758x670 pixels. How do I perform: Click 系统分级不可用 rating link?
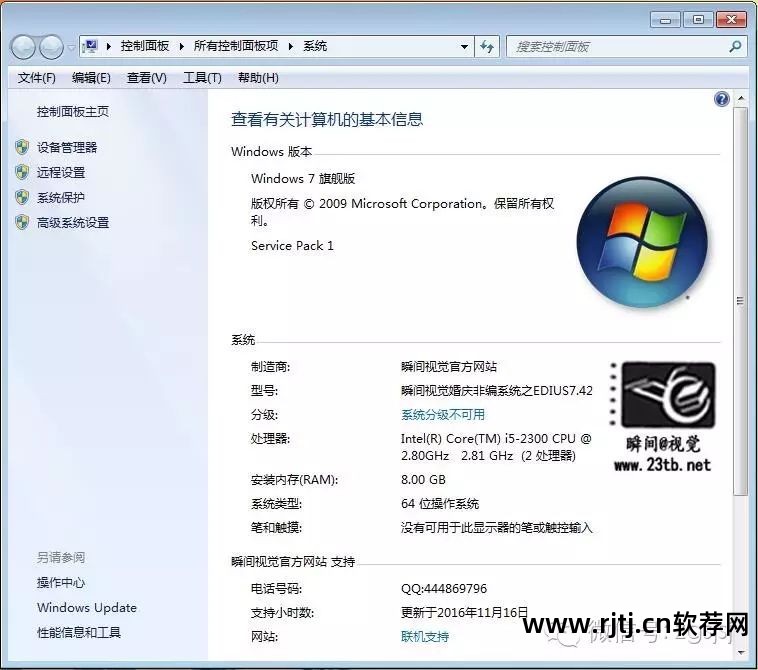[x=443, y=415]
